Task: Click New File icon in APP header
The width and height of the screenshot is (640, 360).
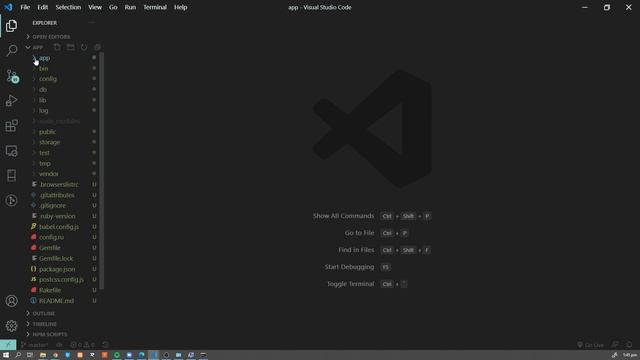Action: (57, 47)
